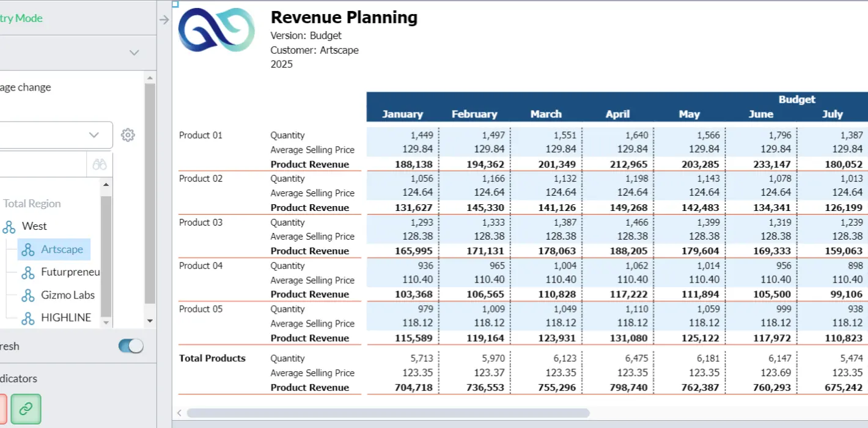Click the Artscape node icon

(x=28, y=249)
